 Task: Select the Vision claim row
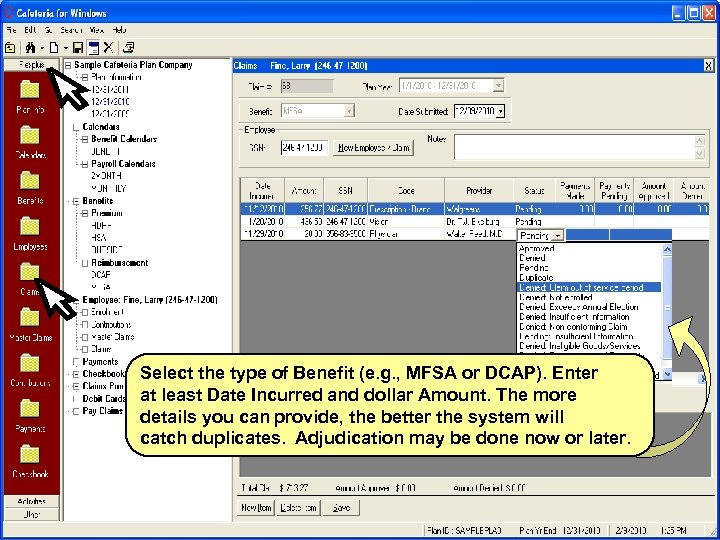(x=475, y=222)
